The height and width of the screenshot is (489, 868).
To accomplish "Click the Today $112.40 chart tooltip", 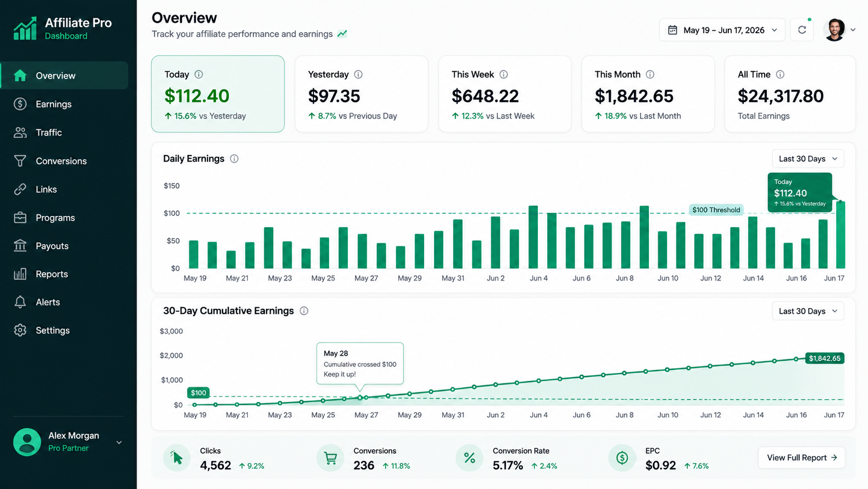I will coord(799,192).
